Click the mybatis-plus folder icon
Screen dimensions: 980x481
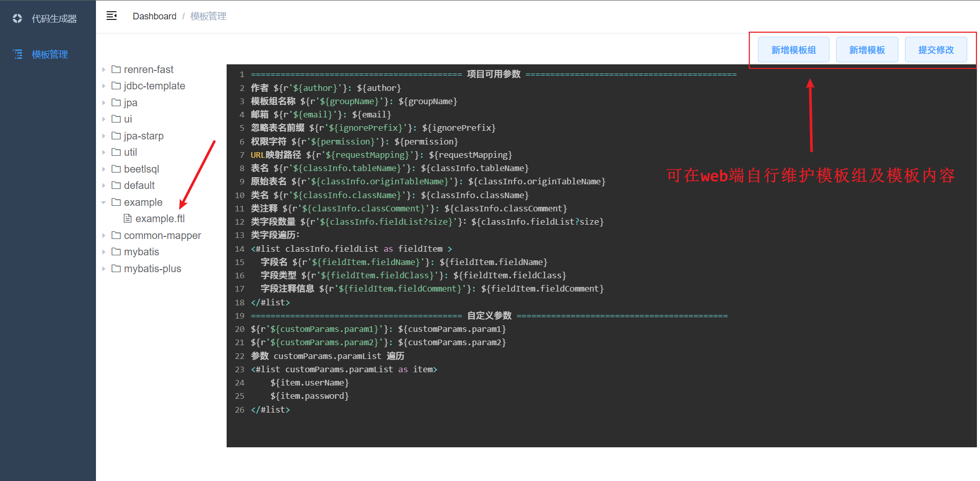(116, 268)
